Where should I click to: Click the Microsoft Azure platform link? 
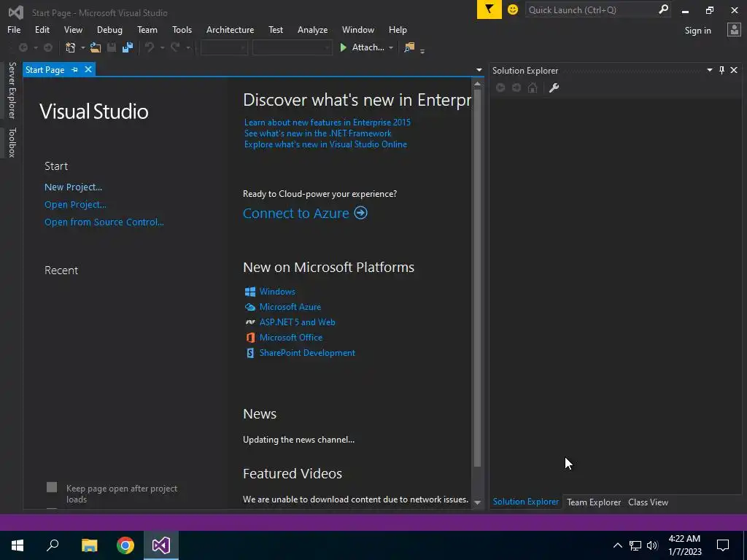pos(290,307)
